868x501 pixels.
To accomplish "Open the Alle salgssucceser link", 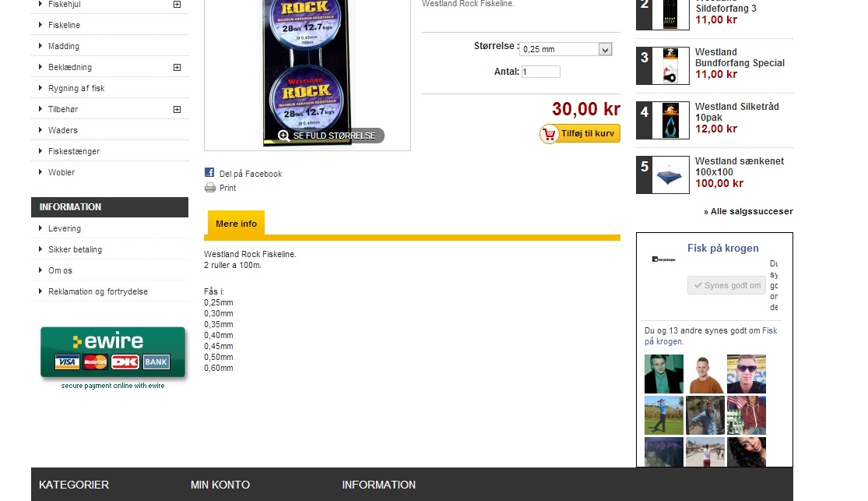I will pyautogui.click(x=748, y=211).
